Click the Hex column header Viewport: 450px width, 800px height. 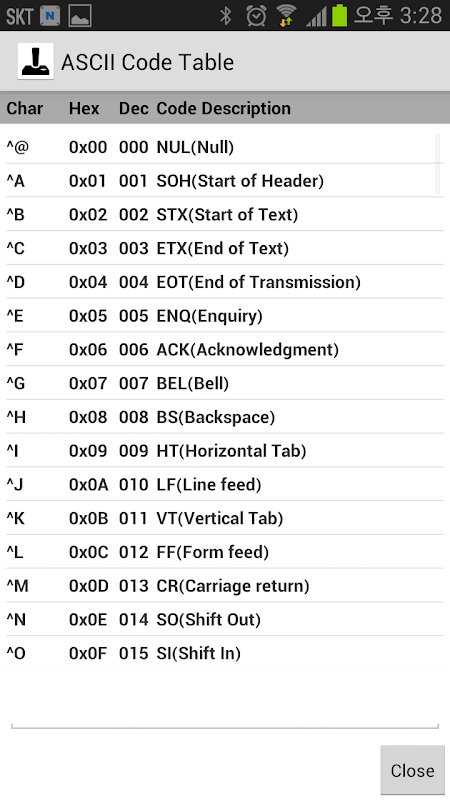(84, 108)
